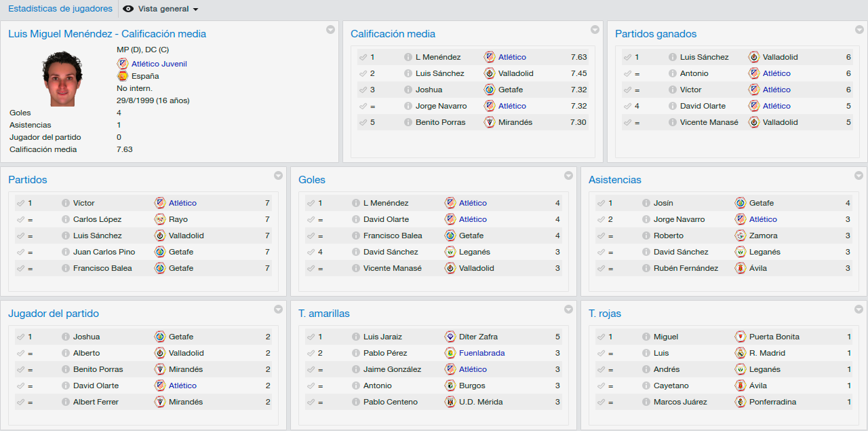868x431 pixels.
Task: Click Leganés badge beside David Sánchez in Goles
Action: click(x=450, y=252)
